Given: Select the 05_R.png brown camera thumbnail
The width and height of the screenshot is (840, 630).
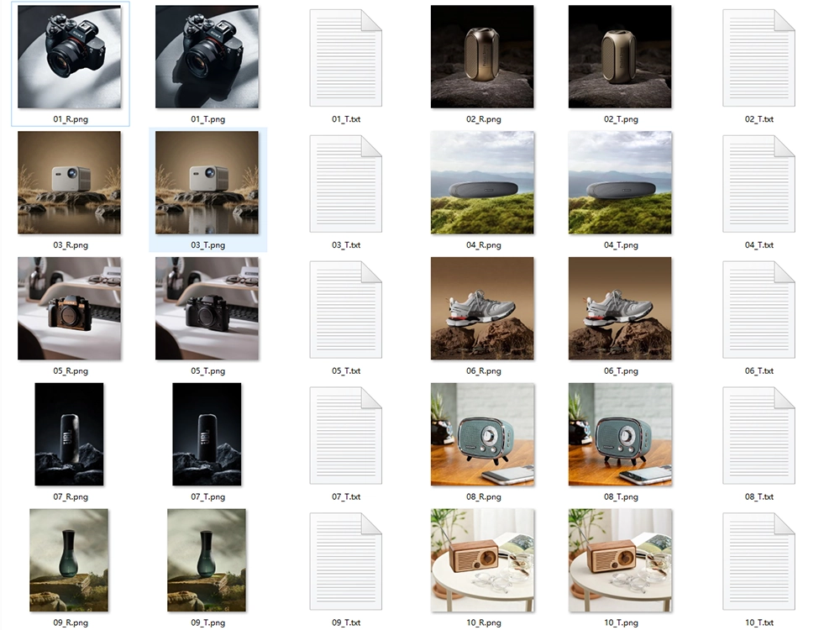Looking at the screenshot, I should coord(70,308).
